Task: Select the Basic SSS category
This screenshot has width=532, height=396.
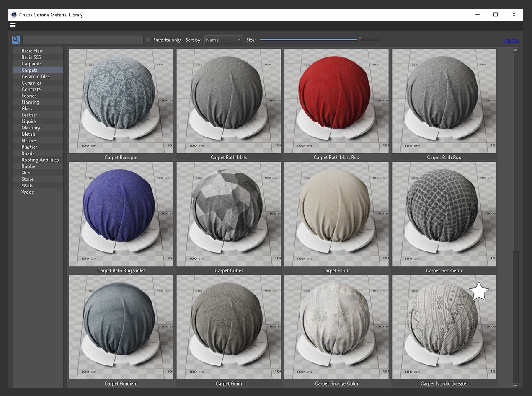Action: (38, 57)
